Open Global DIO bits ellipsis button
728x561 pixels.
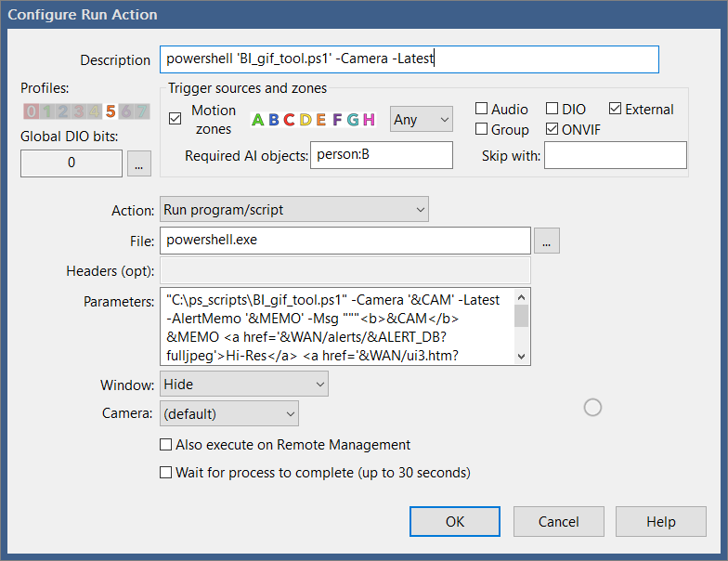(x=139, y=163)
